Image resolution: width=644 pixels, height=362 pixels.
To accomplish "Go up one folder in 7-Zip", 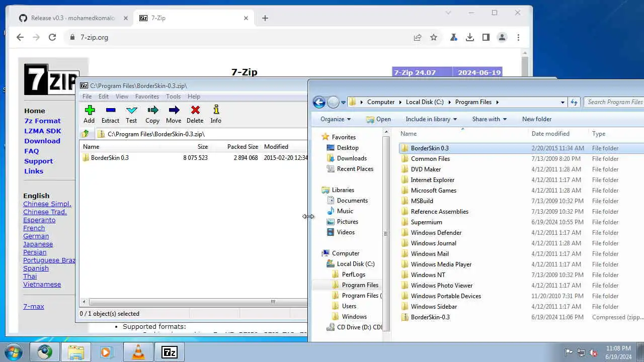I will [x=86, y=134].
